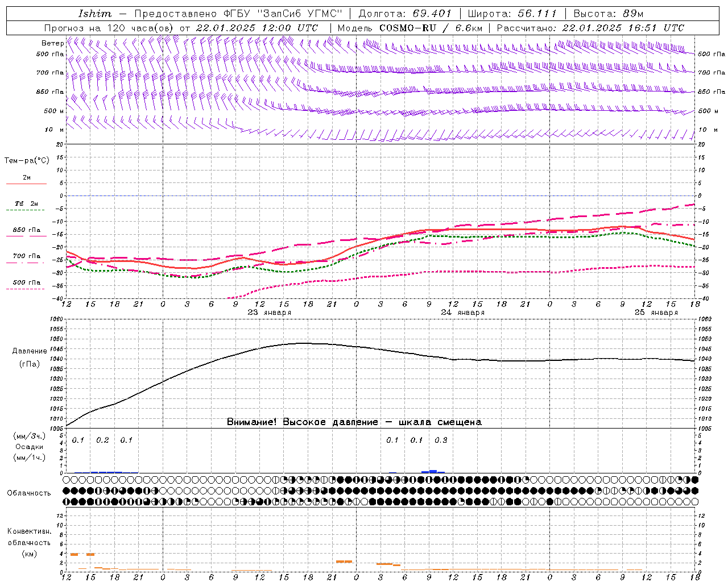The height and width of the screenshot is (582, 728).
Task: Click the "(мм/1ч.)" precipitation unit label
Action: click(x=30, y=458)
